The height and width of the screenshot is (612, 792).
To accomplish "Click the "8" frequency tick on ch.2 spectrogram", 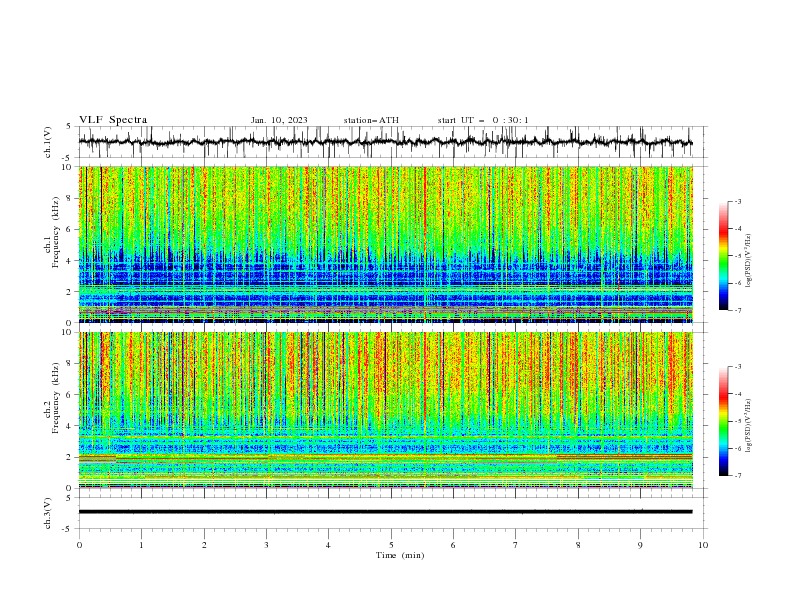I will click(x=69, y=364).
